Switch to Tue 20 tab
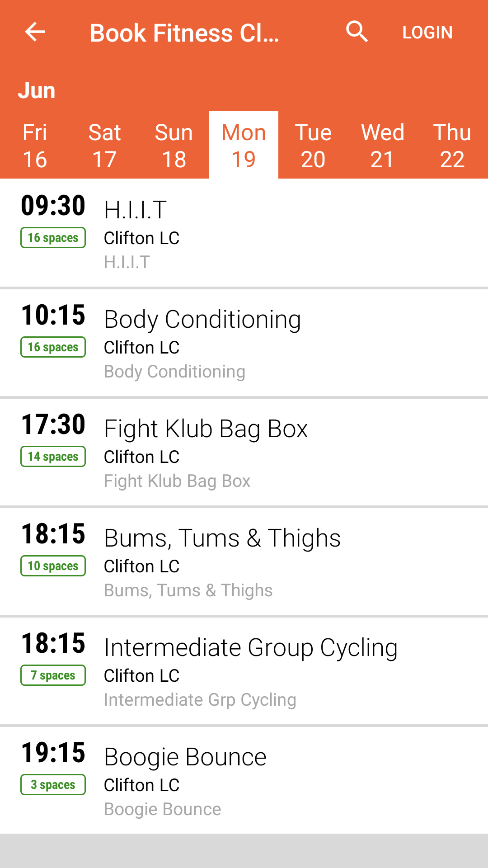This screenshot has height=868, width=488. pyautogui.click(x=313, y=146)
